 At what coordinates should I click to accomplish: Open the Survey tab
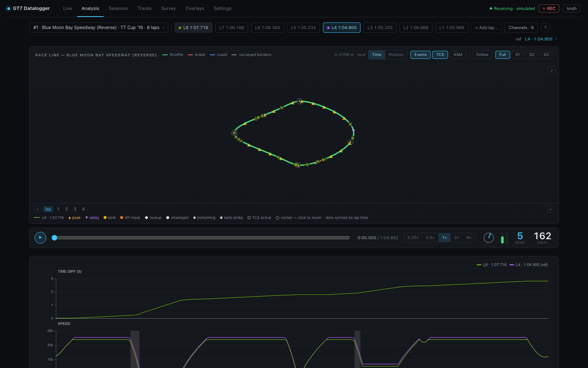(x=169, y=8)
